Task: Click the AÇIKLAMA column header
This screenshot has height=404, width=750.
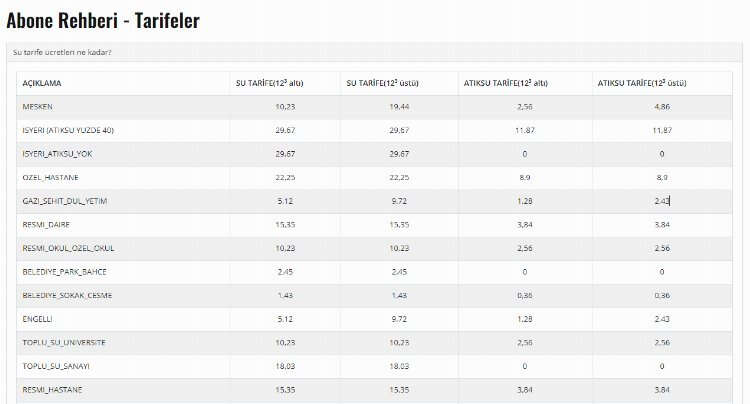Action: click(43, 83)
